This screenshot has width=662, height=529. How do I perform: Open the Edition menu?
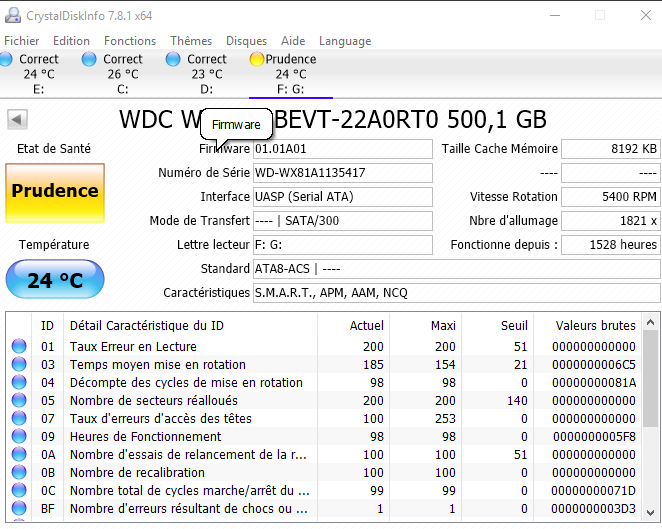tap(71, 41)
